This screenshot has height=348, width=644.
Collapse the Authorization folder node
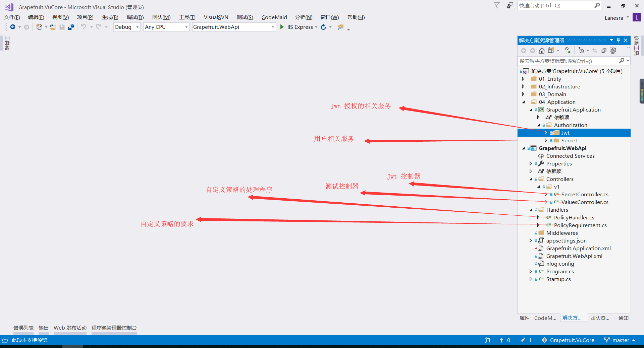(539, 125)
